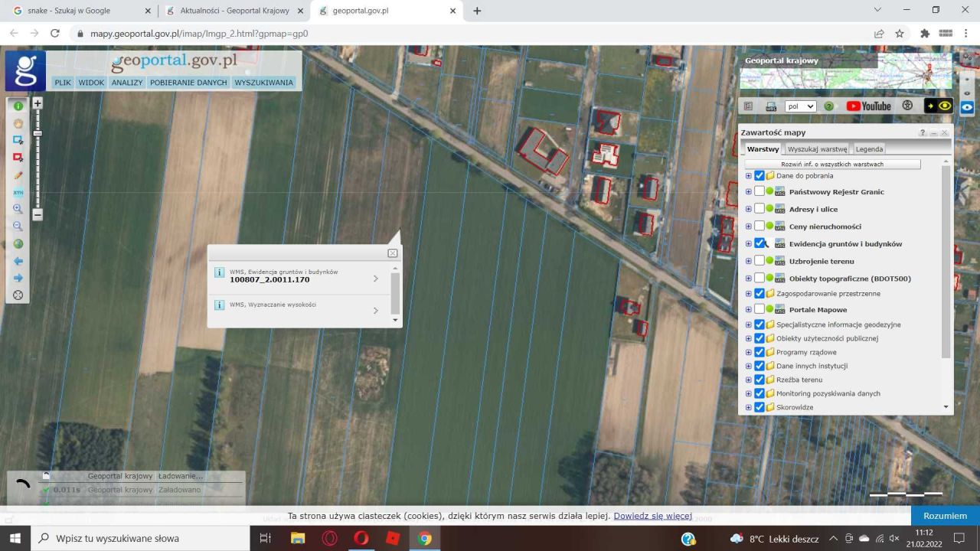Click the XYH coordinates tool
This screenshot has height=551, width=980.
pyautogui.click(x=18, y=192)
